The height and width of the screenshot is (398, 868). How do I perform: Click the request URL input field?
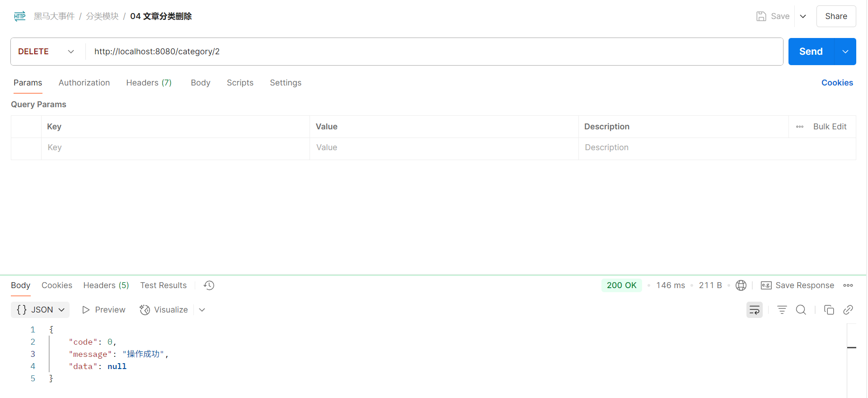pos(434,52)
